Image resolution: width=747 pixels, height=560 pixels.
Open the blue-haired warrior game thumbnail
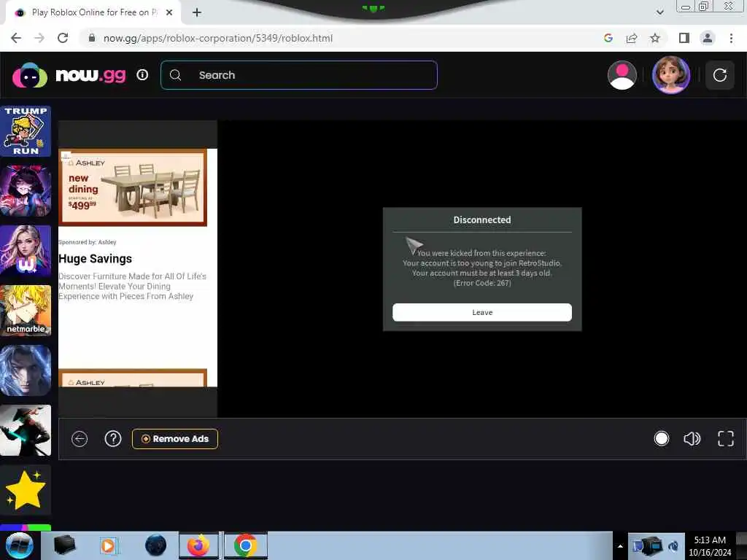pyautogui.click(x=26, y=370)
